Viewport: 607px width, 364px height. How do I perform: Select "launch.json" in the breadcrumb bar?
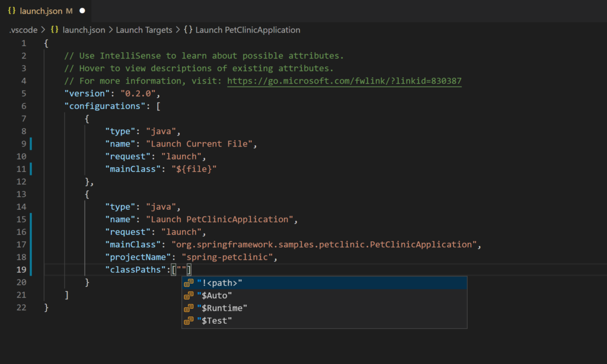click(84, 30)
